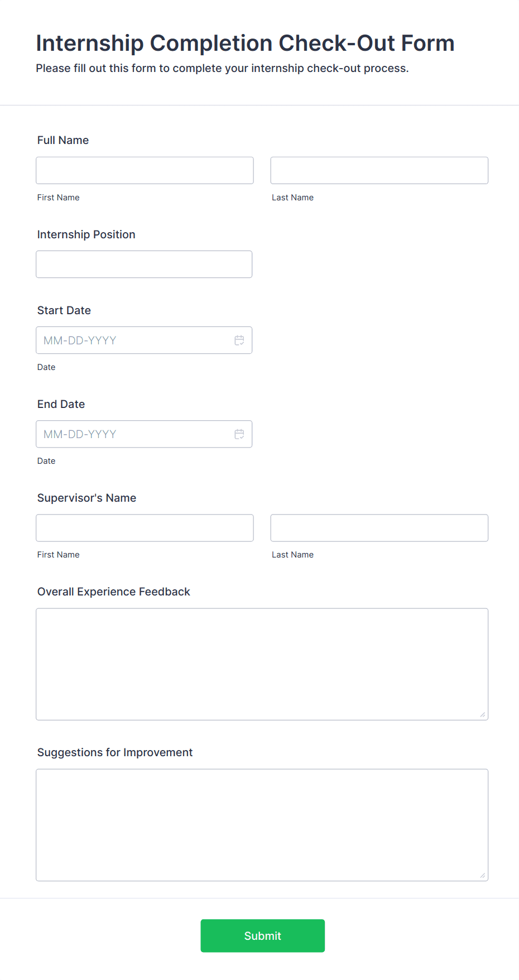The image size is (519, 980).
Task: Focus the Overall Experience Feedback textarea
Action: 262,664
